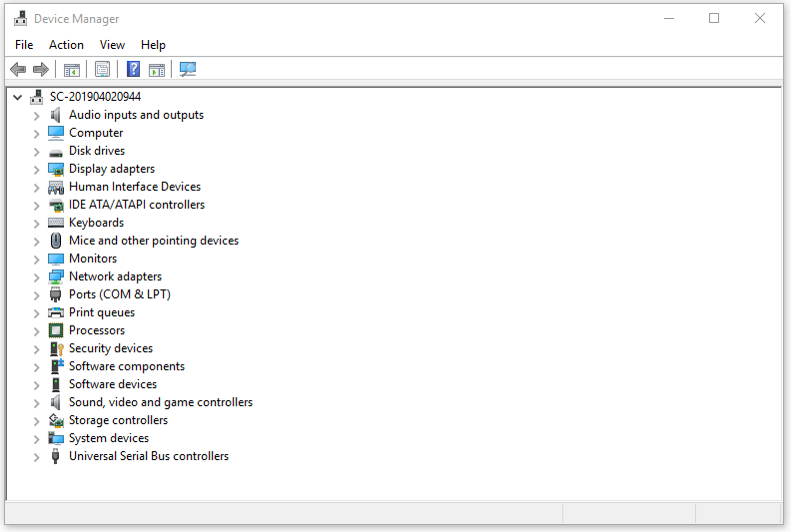The image size is (791, 532).
Task: Click IDE ATA/ATAPI controllers icon
Action: (56, 205)
